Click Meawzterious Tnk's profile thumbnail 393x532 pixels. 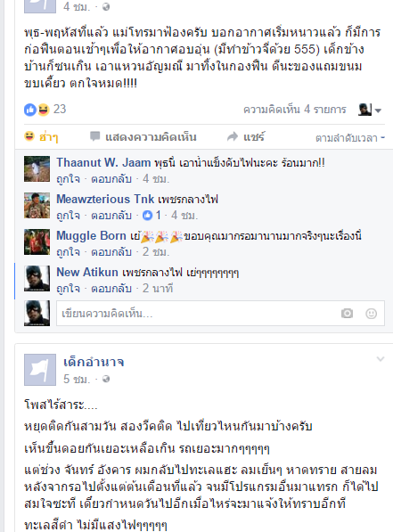tap(37, 205)
